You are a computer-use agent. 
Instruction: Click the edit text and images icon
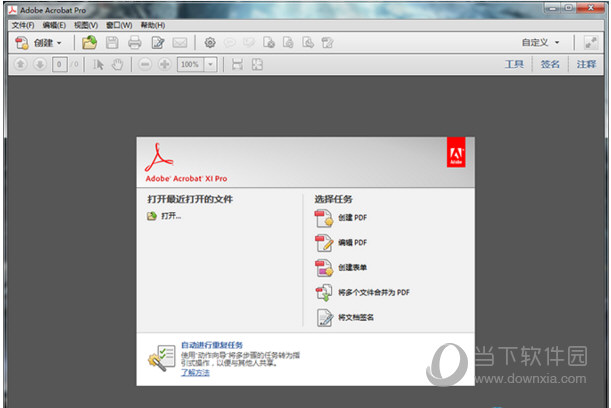point(327,42)
